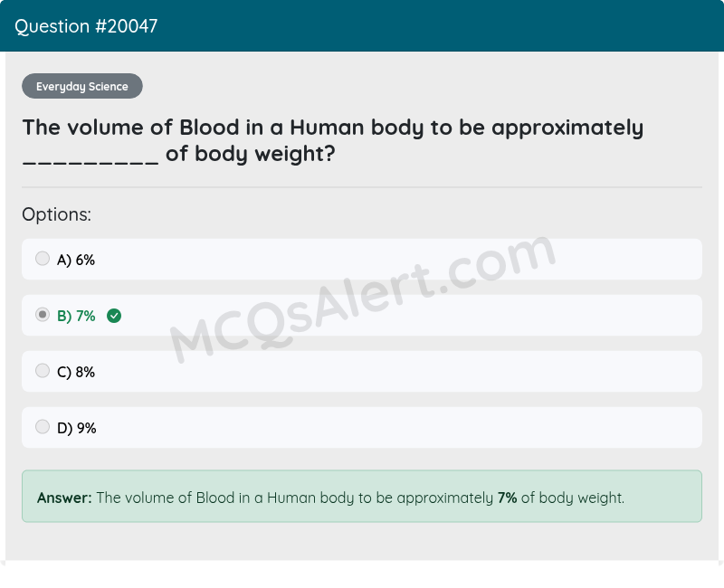724x588 pixels.
Task: Click "of body weight?" in the question heading
Action: (251, 154)
